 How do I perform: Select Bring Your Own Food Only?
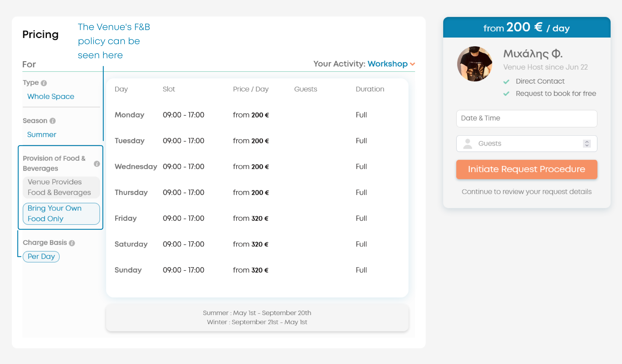pos(61,214)
